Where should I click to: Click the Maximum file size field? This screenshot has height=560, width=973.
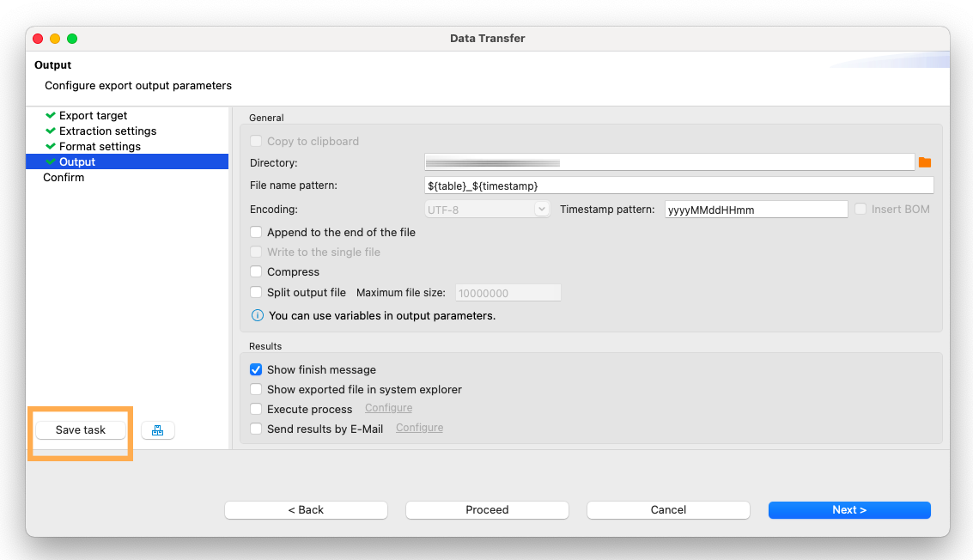508,292
